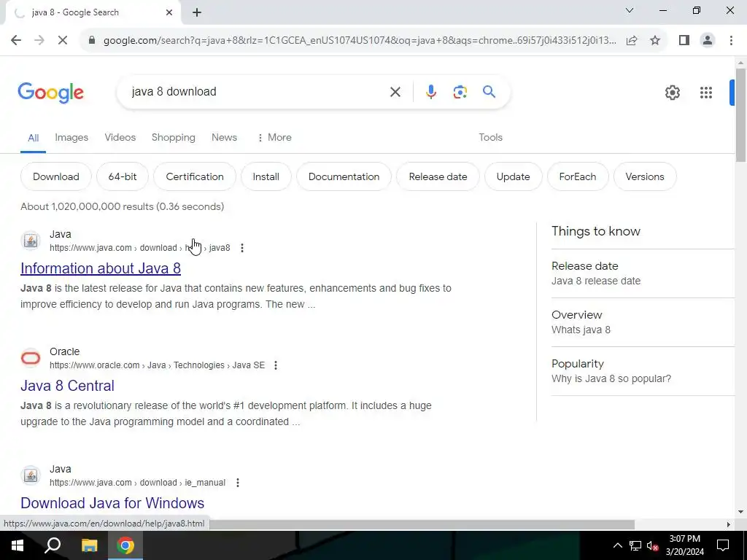Start voice search with microphone icon
This screenshot has width=747, height=560.
pos(430,92)
